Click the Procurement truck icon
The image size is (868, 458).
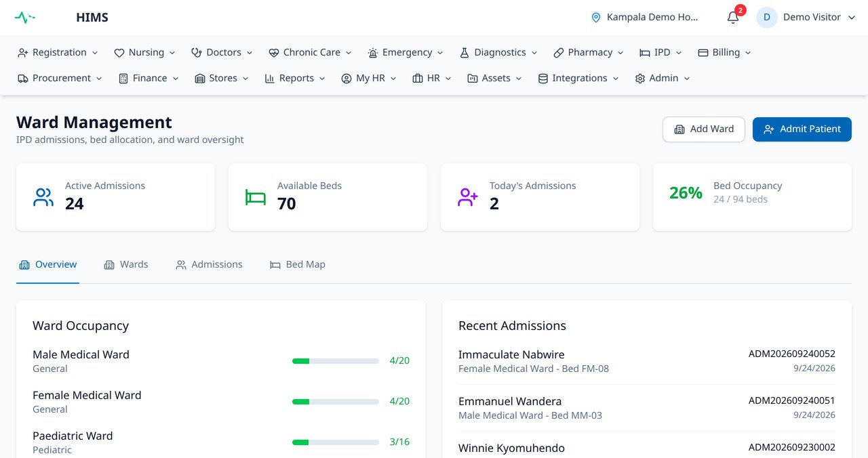tap(23, 79)
